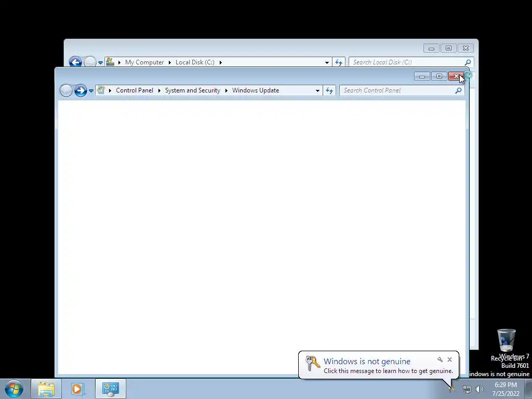Minimize the Local Disk (C:) window
This screenshot has height=399, width=532.
pos(432,48)
